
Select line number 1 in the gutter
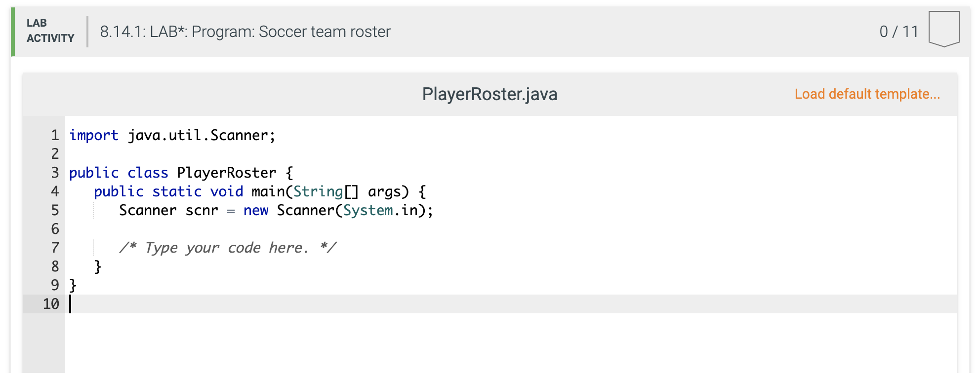(x=54, y=135)
